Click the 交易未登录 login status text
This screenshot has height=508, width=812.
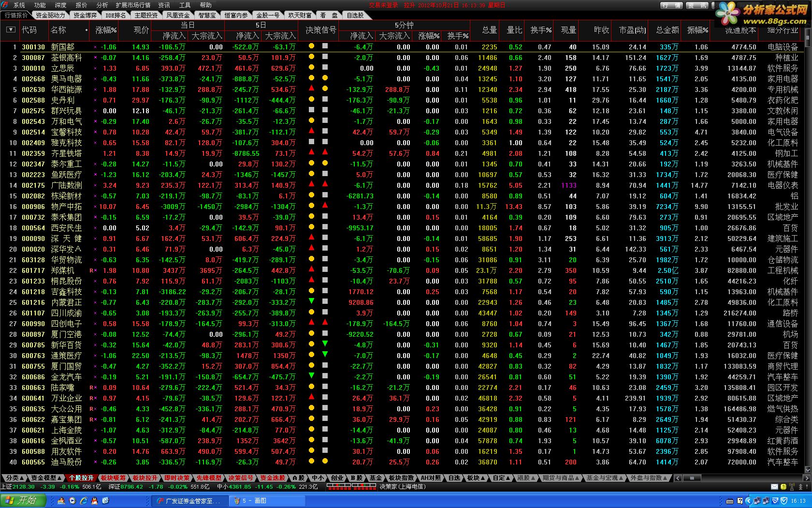(x=383, y=5)
